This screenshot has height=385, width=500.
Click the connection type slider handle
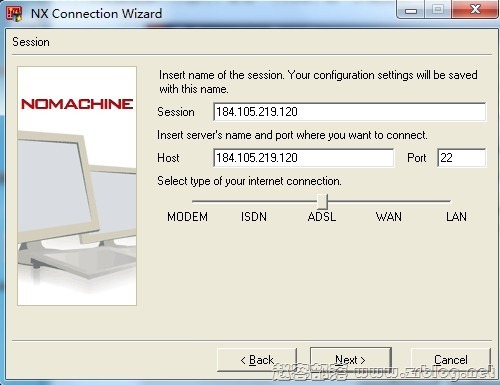(x=322, y=202)
